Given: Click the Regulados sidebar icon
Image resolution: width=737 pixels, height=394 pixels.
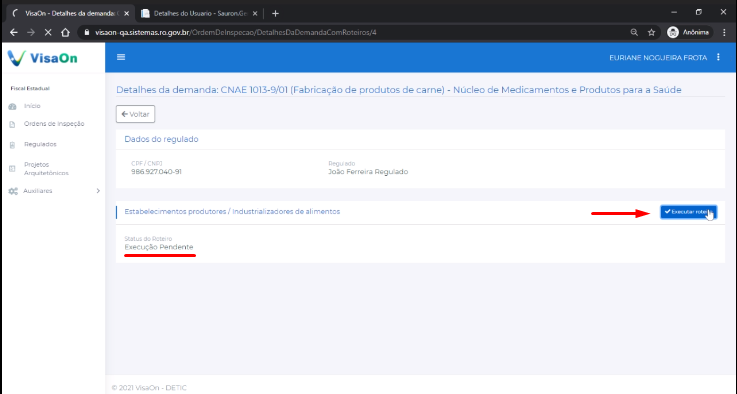Looking at the screenshot, I should (13, 145).
